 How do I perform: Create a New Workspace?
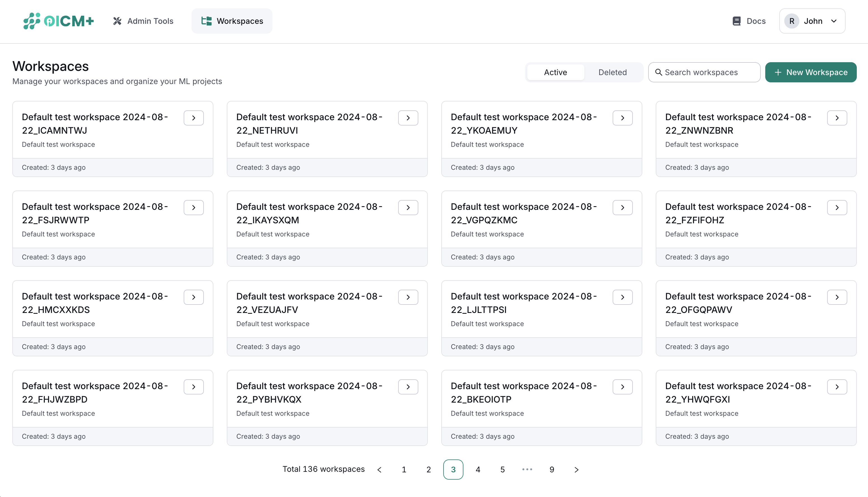pyautogui.click(x=810, y=72)
